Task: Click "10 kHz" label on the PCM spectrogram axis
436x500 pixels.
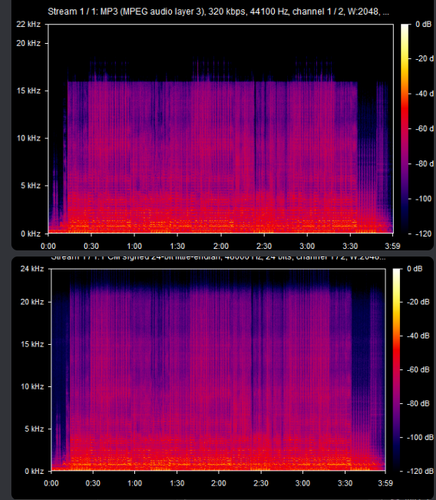Action: click(32, 387)
